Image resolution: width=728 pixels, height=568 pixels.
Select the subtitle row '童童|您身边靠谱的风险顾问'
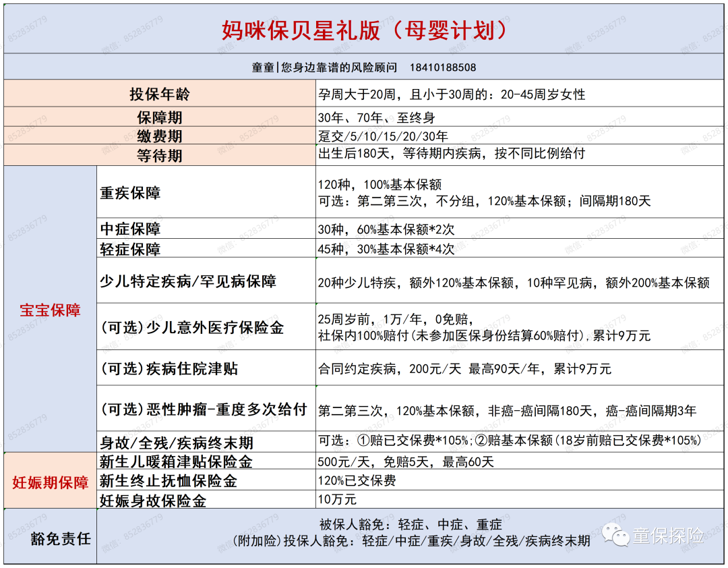(x=363, y=67)
